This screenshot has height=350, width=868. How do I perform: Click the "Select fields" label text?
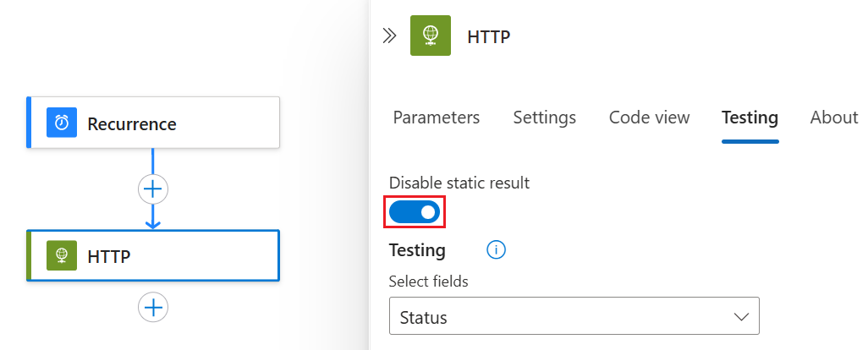[428, 282]
